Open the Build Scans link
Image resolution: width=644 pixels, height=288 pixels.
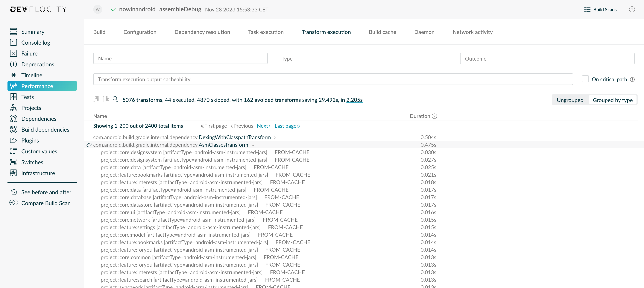605,10
